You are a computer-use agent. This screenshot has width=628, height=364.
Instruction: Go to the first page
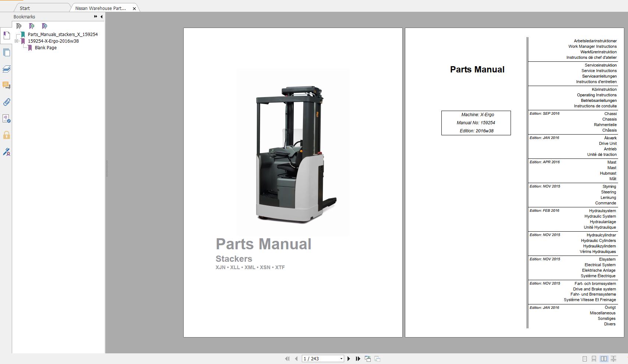tap(287, 358)
